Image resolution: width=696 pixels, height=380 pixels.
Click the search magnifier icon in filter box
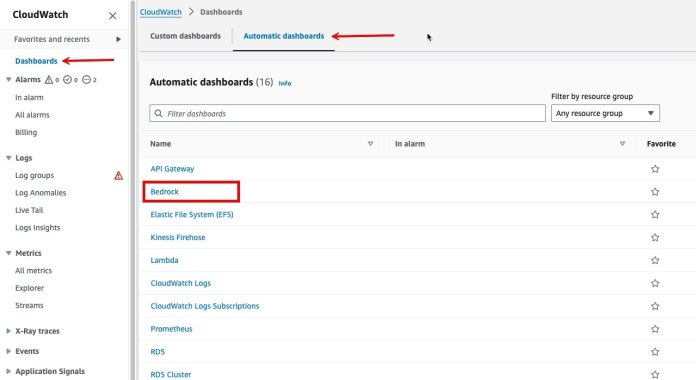158,113
